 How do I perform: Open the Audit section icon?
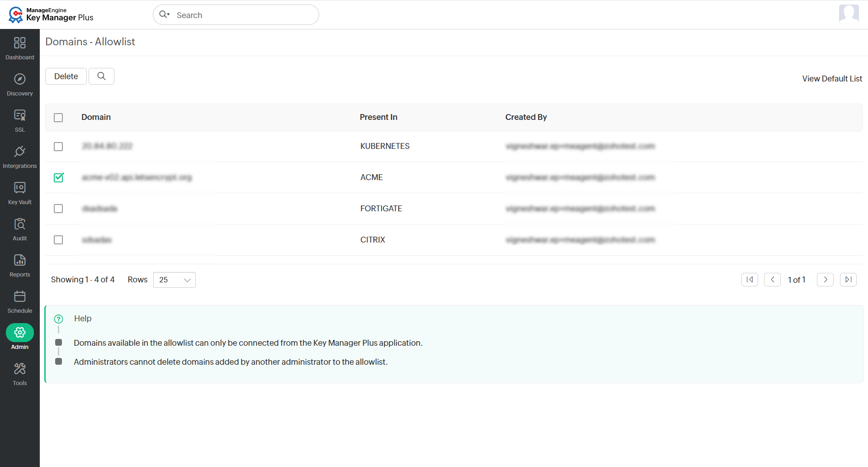[20, 224]
